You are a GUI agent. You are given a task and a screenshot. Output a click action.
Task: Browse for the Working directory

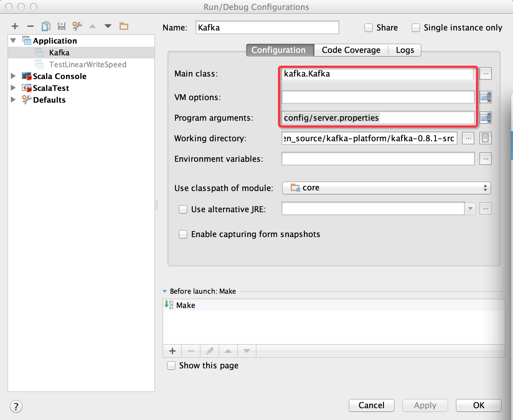[x=468, y=138]
